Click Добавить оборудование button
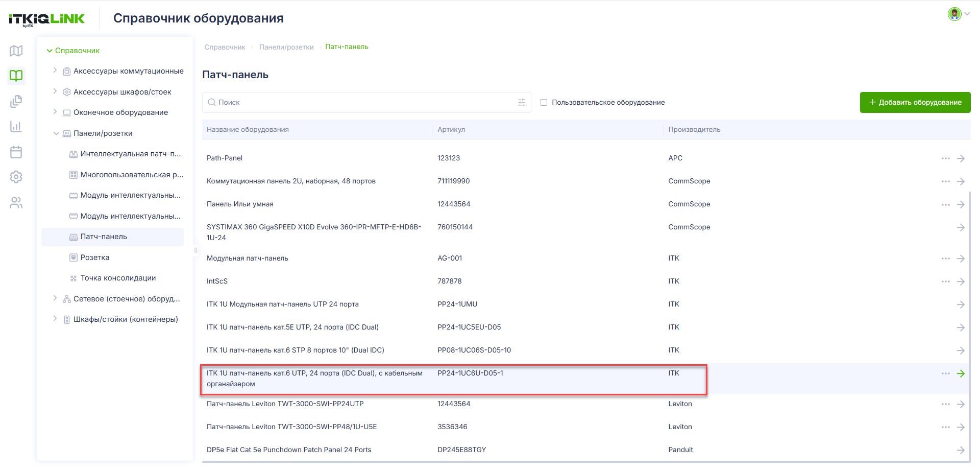Image resolution: width=980 pixels, height=470 pixels. point(915,102)
